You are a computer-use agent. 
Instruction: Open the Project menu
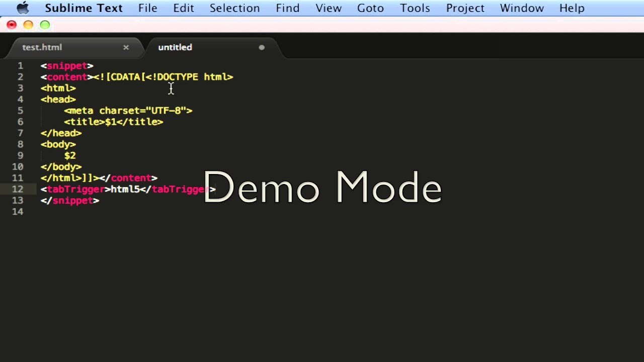[465, 8]
